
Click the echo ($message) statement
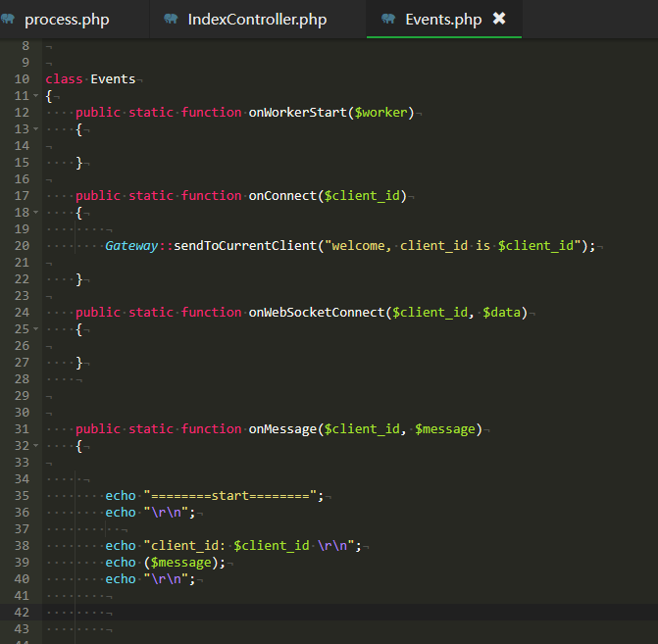[166, 563]
